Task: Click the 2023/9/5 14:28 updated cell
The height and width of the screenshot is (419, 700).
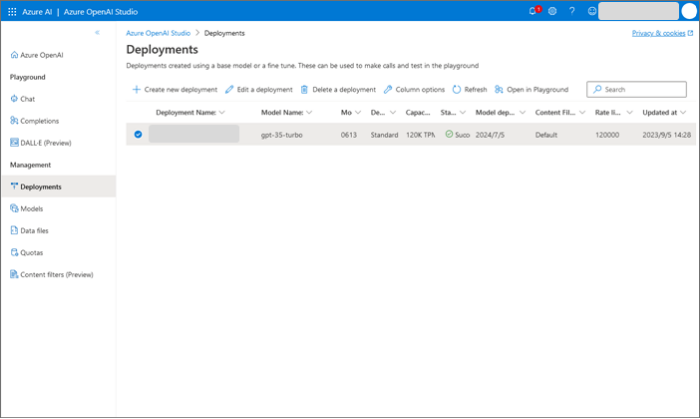Action: (667, 135)
